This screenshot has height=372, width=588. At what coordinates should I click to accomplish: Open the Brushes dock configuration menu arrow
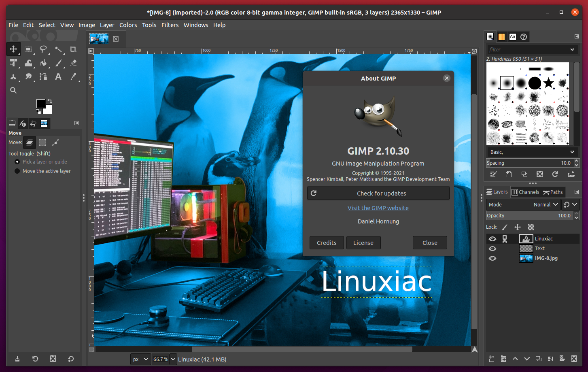[x=577, y=36]
